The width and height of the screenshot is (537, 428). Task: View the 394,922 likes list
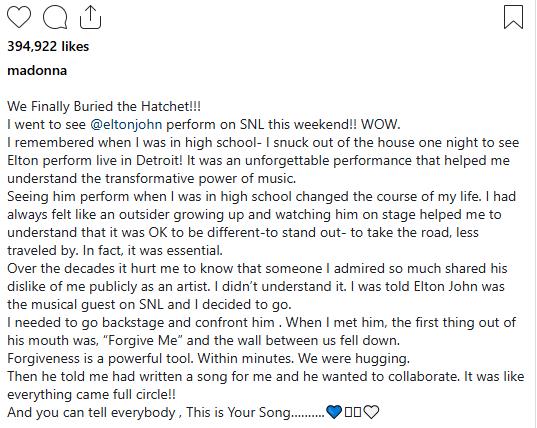48,47
